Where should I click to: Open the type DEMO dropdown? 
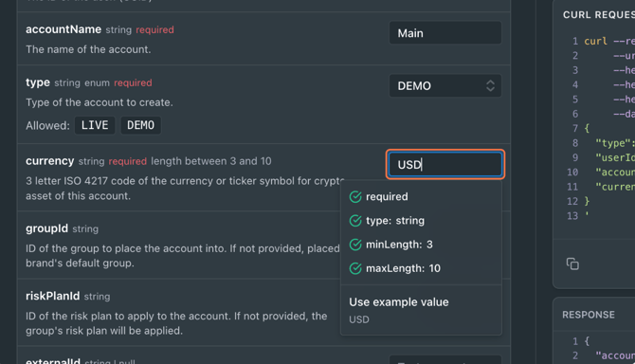[445, 86]
